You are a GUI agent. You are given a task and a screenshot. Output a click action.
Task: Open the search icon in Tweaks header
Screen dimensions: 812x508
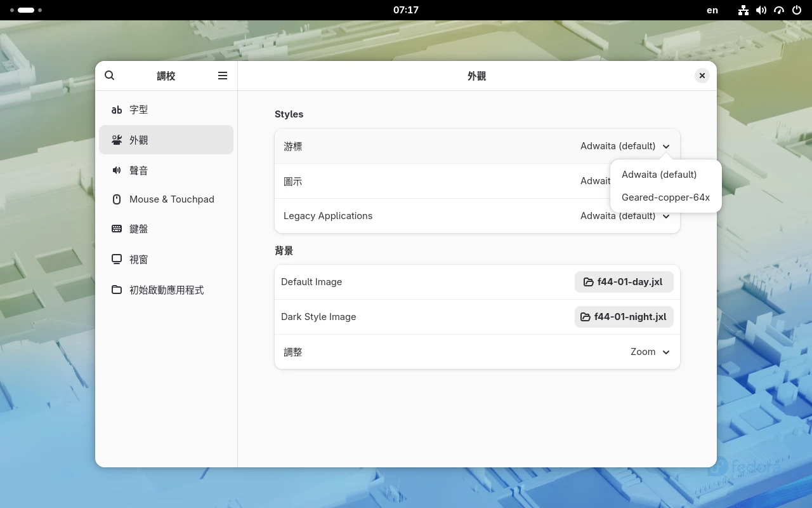pyautogui.click(x=109, y=76)
